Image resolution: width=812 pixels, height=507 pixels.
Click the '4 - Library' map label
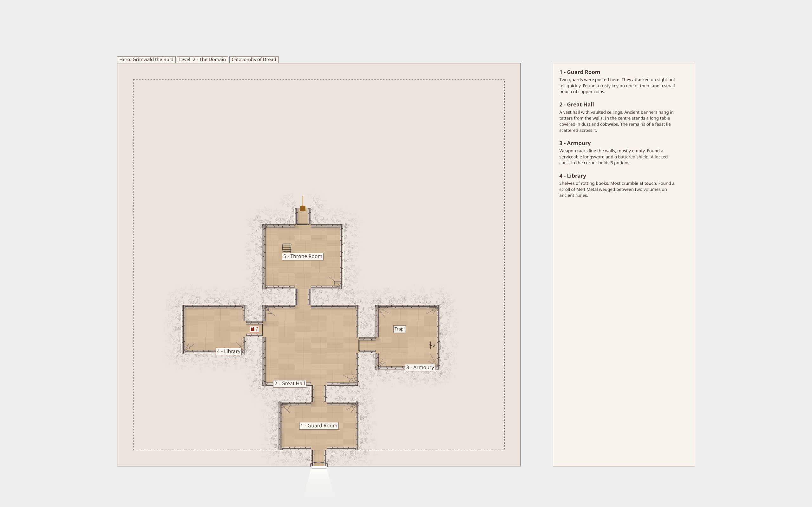228,351
